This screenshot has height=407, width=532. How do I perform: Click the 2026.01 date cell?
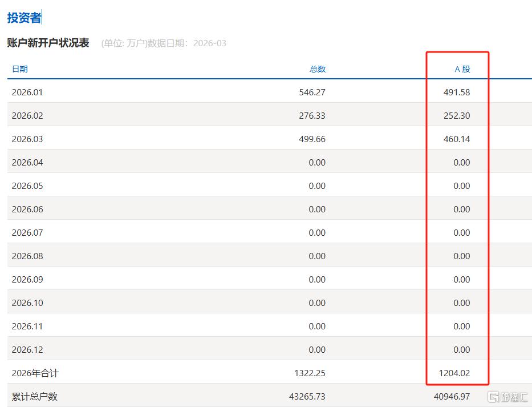tap(27, 92)
